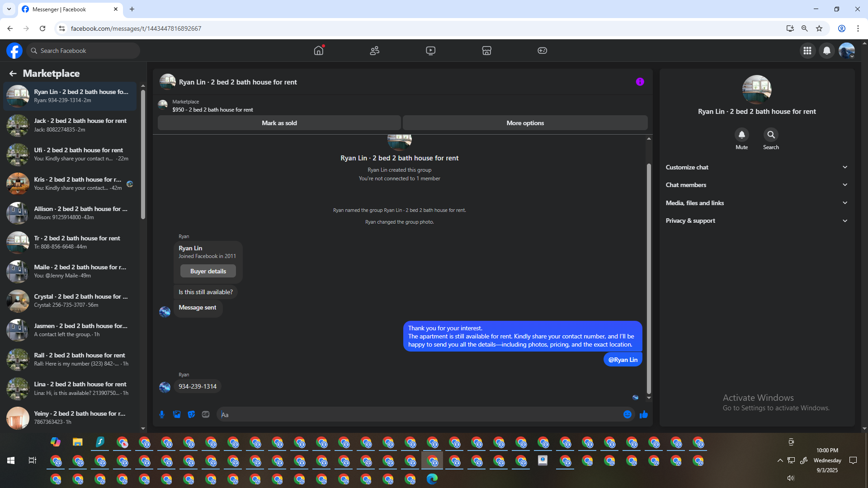The width and height of the screenshot is (868, 488).
Task: Click the browser address bar URL
Action: [136, 28]
